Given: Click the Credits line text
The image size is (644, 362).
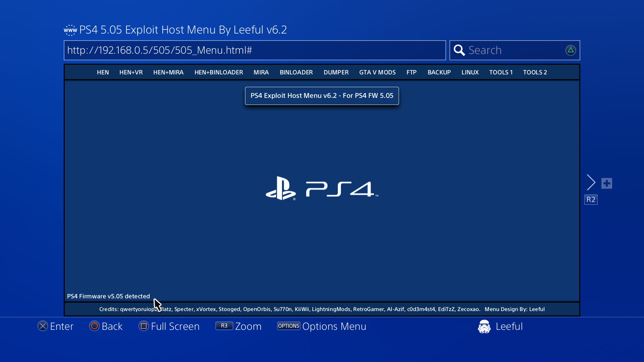Looking at the screenshot, I should 289,309.
